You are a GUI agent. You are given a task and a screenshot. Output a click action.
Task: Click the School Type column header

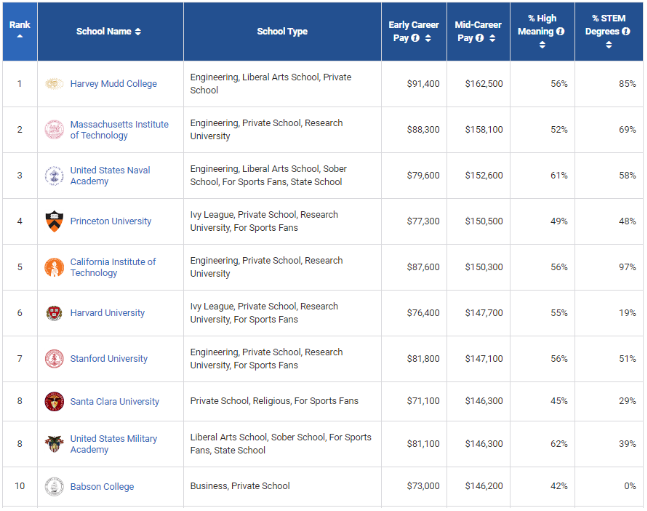coord(282,32)
